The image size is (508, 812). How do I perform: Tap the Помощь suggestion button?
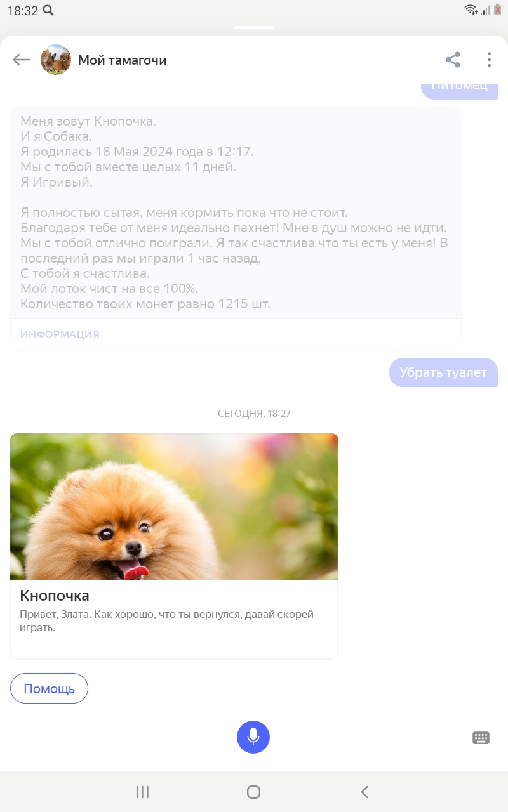coord(49,688)
